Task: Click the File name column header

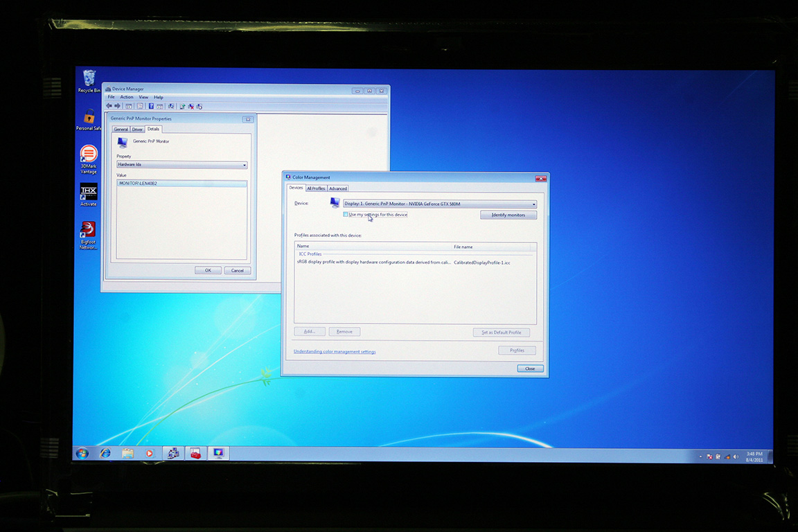Action: [x=491, y=247]
